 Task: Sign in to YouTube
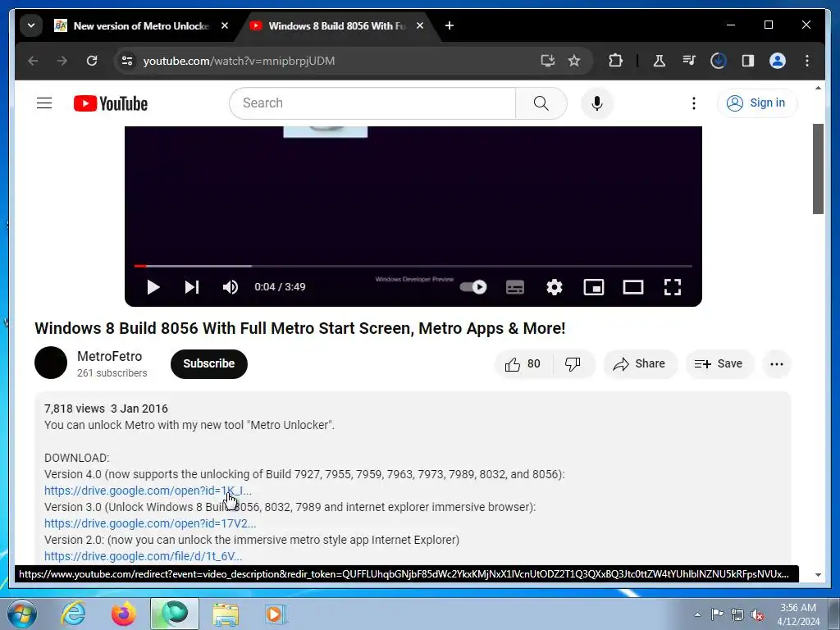pos(756,103)
